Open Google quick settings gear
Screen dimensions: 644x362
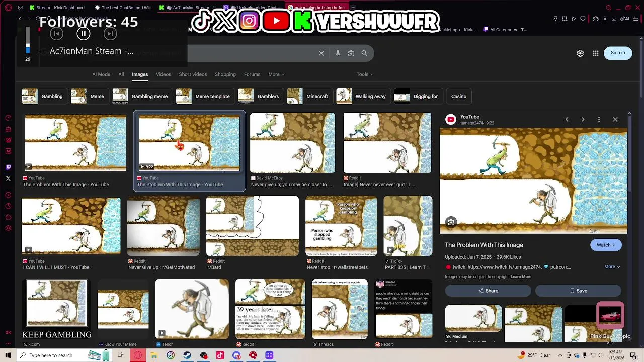click(580, 53)
